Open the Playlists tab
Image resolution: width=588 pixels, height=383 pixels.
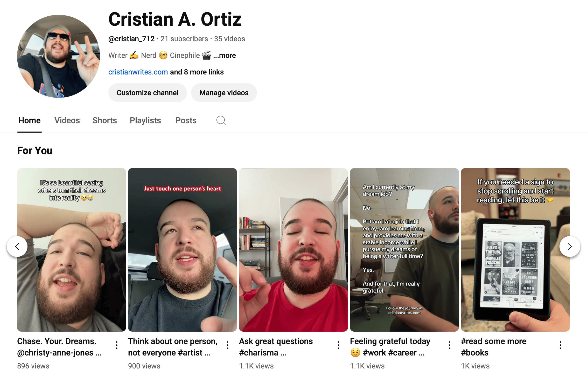point(145,120)
